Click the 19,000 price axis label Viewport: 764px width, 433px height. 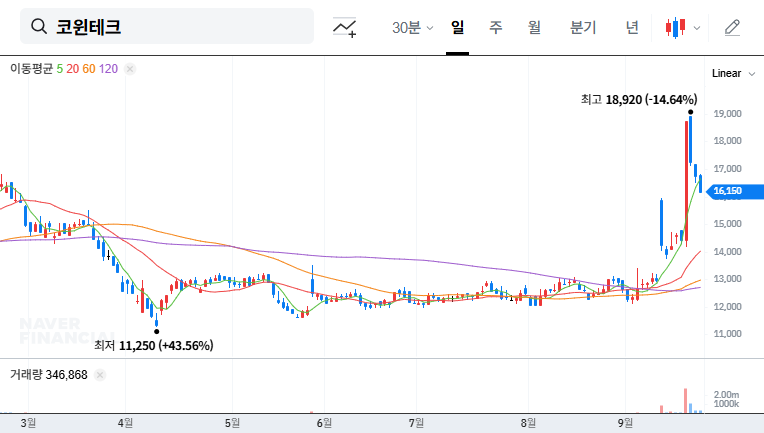[727, 114]
